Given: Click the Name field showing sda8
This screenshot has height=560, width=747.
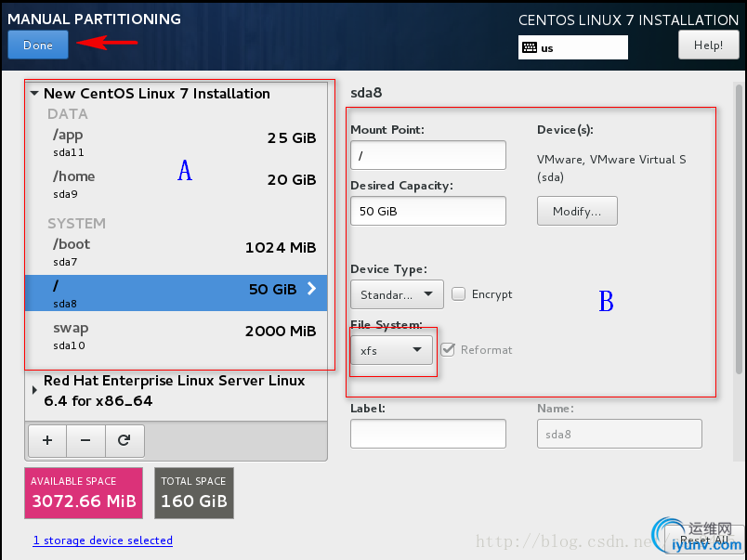Looking at the screenshot, I should 620,434.
